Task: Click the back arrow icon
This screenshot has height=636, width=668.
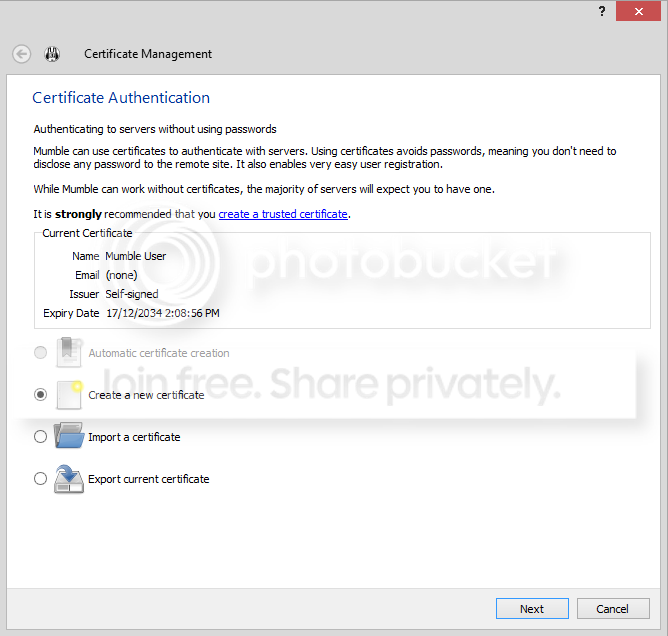Action: pos(21,54)
